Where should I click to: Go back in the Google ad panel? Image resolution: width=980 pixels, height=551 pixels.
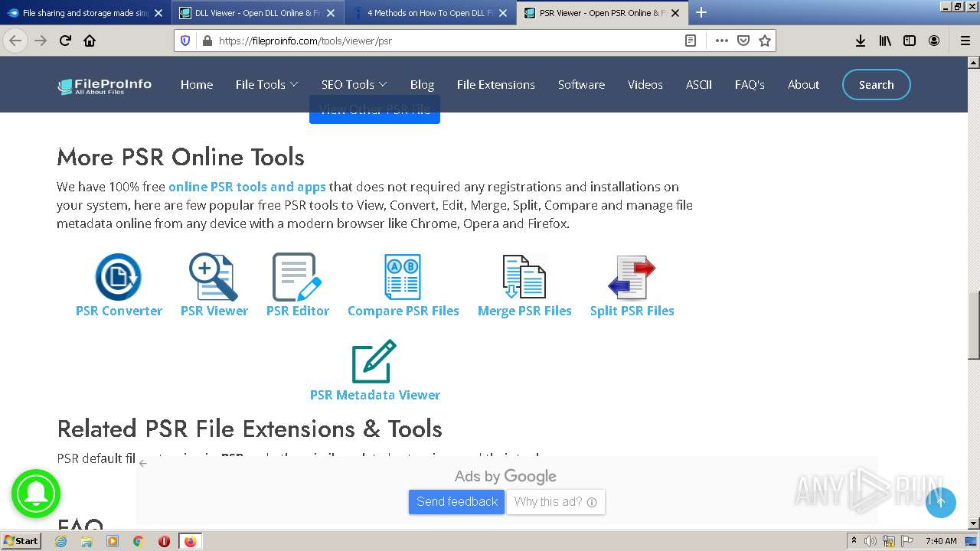[x=143, y=463]
